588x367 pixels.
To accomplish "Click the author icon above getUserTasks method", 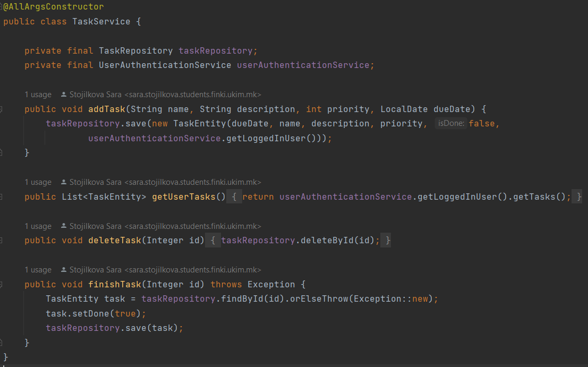I will point(64,182).
